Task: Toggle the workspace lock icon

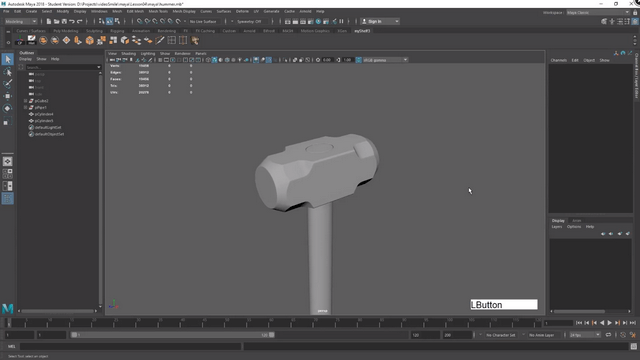Action: pos(635,13)
